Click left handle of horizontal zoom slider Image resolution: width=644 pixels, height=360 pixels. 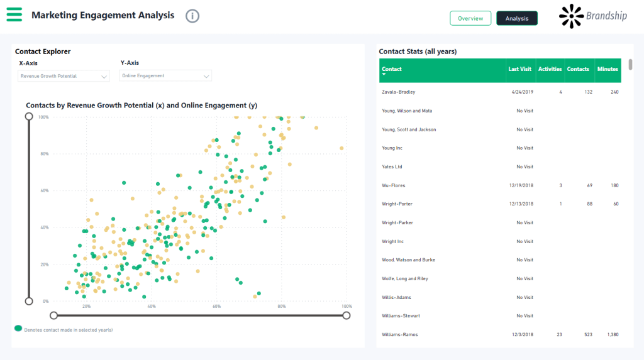coord(54,315)
